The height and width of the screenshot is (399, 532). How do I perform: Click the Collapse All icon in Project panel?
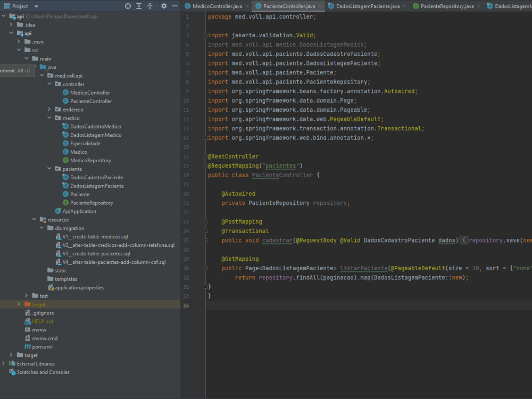[x=150, y=6]
